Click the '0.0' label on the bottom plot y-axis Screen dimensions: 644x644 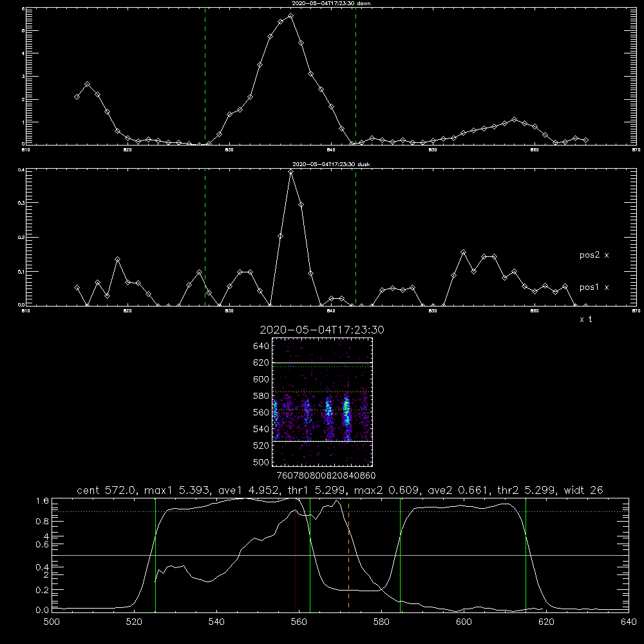[x=43, y=611]
